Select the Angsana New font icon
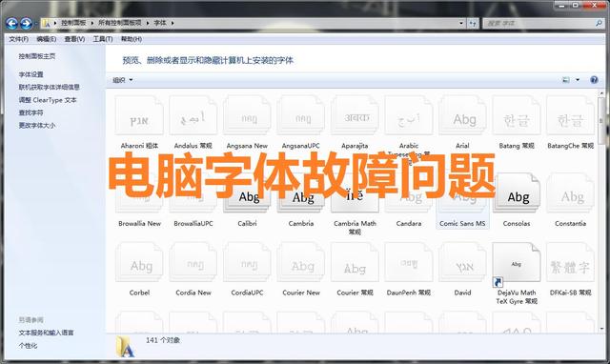610x364 pixels. 247,116
